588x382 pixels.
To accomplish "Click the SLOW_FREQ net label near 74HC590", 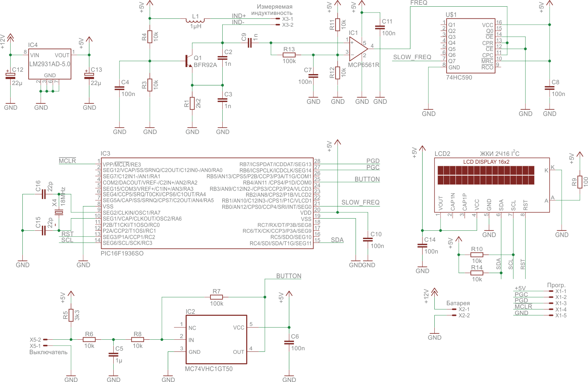I will click(412, 57).
